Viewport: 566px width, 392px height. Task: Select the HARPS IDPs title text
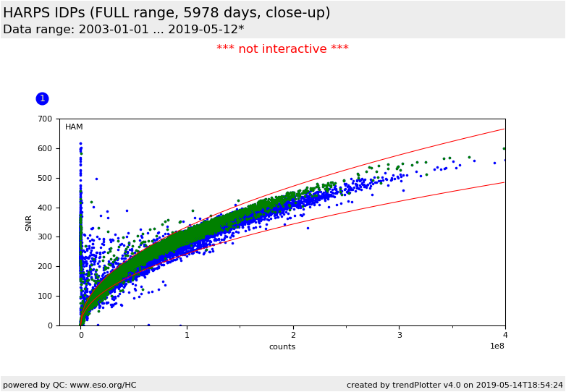click(x=166, y=13)
